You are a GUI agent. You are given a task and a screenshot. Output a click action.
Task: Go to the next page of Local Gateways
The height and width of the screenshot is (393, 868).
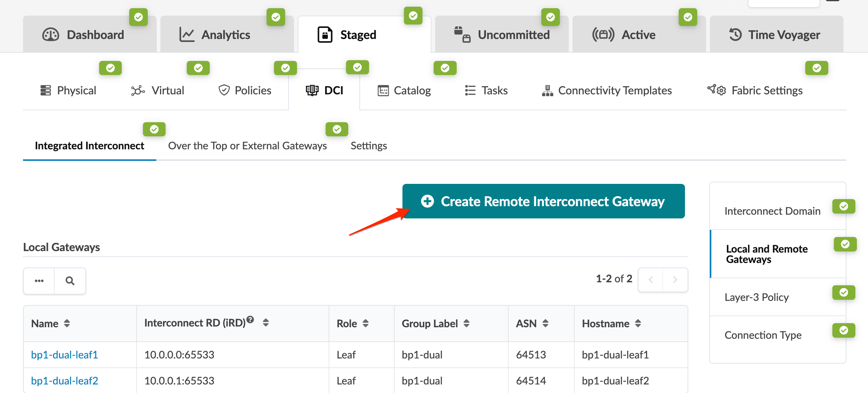[675, 280]
